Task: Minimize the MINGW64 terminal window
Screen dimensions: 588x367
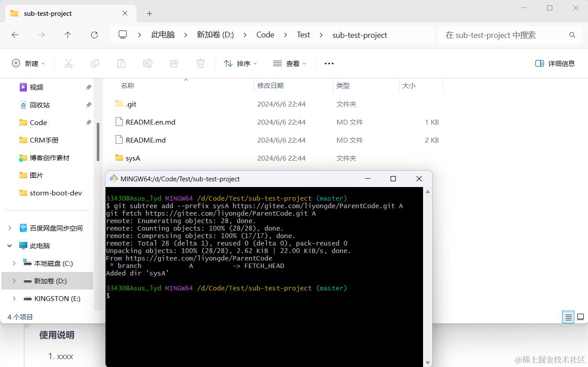Action: [x=367, y=179]
